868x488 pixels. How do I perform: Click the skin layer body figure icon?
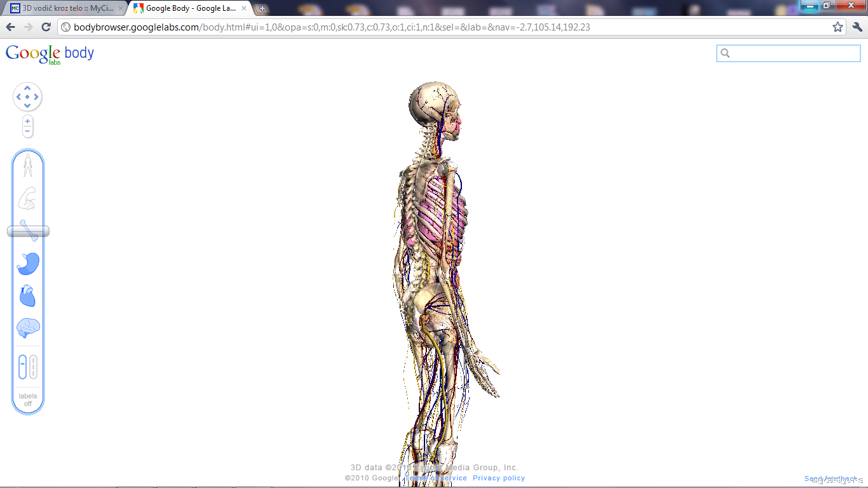tap(27, 166)
